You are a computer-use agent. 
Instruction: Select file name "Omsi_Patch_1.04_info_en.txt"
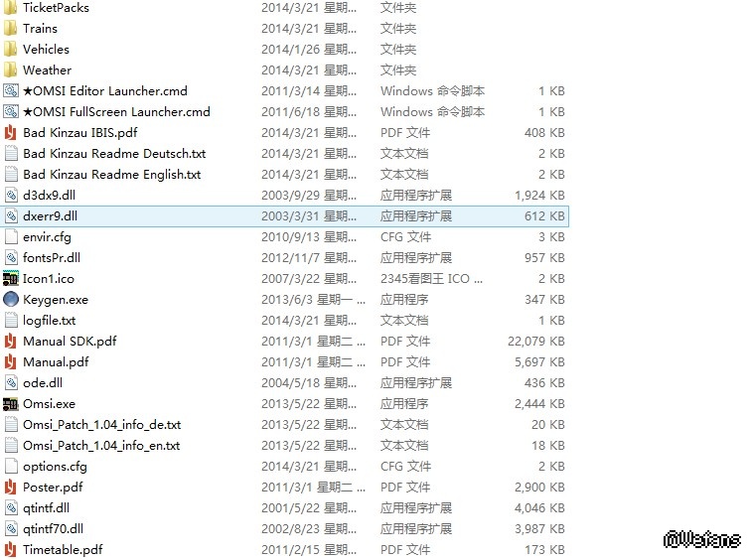(101, 446)
